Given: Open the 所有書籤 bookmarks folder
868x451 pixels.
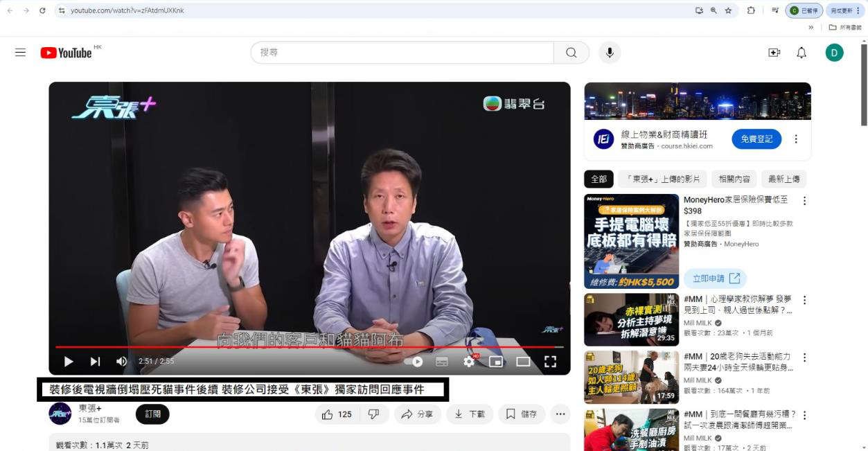Looking at the screenshot, I should click(844, 28).
